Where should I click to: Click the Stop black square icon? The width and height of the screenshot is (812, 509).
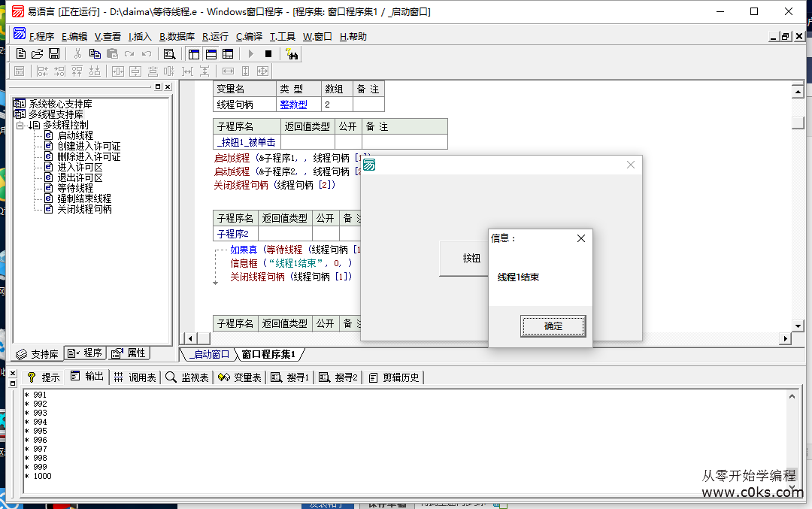(268, 54)
